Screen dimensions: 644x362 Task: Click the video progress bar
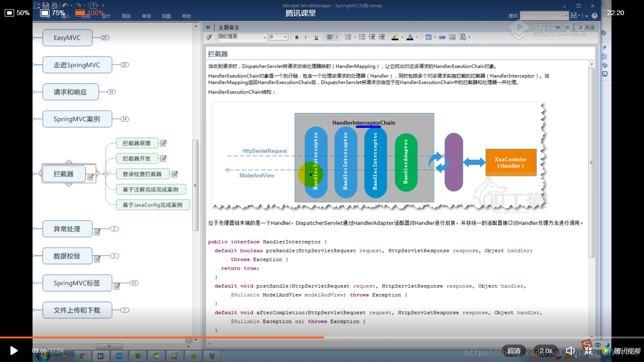click(322, 337)
